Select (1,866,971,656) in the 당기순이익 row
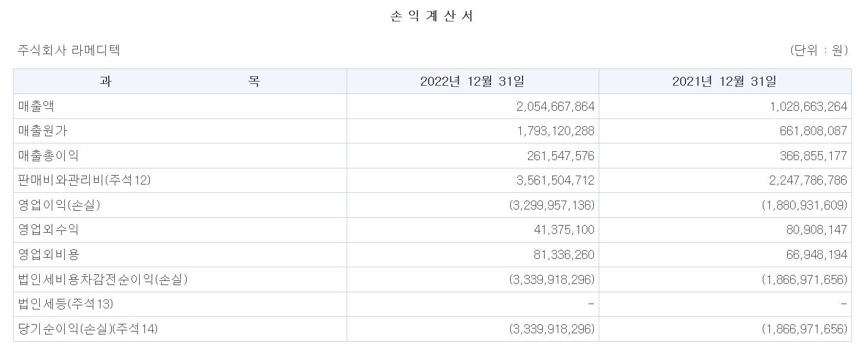Image resolution: width=868 pixels, height=347 pixels. 804,329
